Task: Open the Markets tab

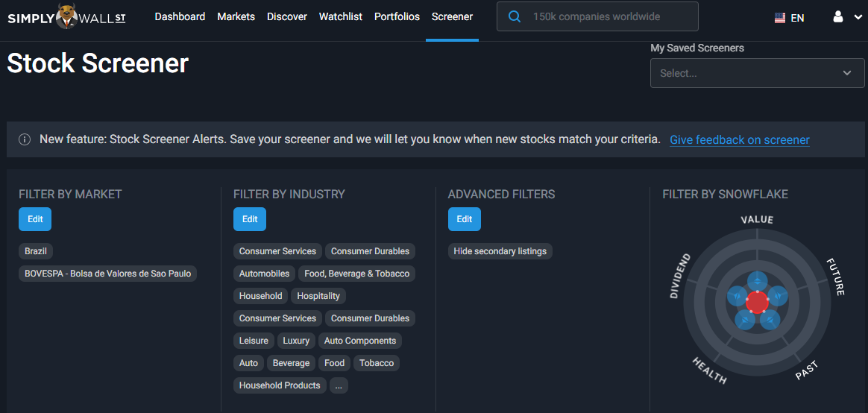Action: coord(236,16)
